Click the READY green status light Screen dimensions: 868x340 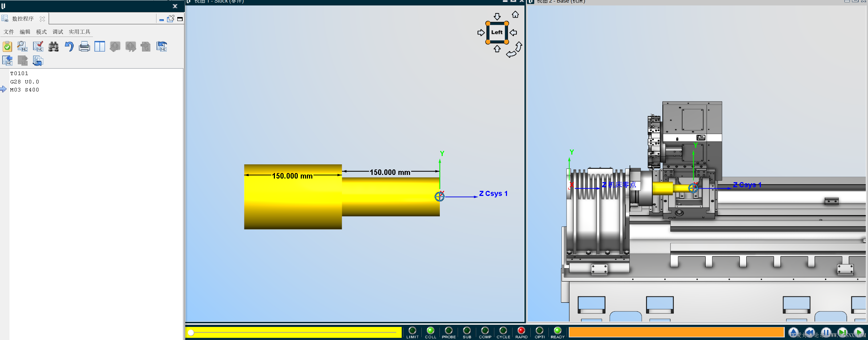click(x=557, y=331)
